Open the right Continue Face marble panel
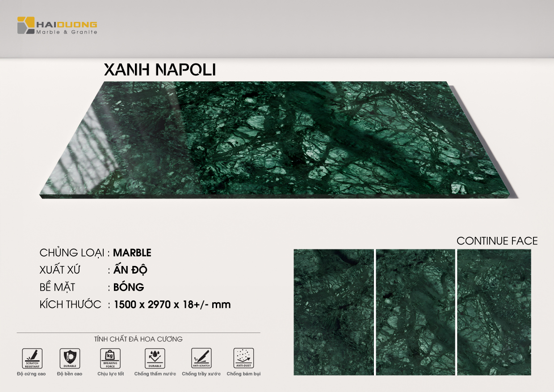The height and width of the screenshot is (392, 554). pos(494,312)
